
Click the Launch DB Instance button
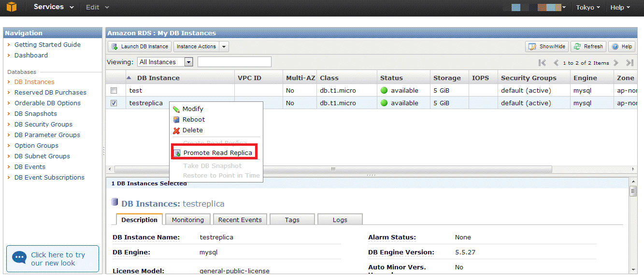(x=140, y=46)
